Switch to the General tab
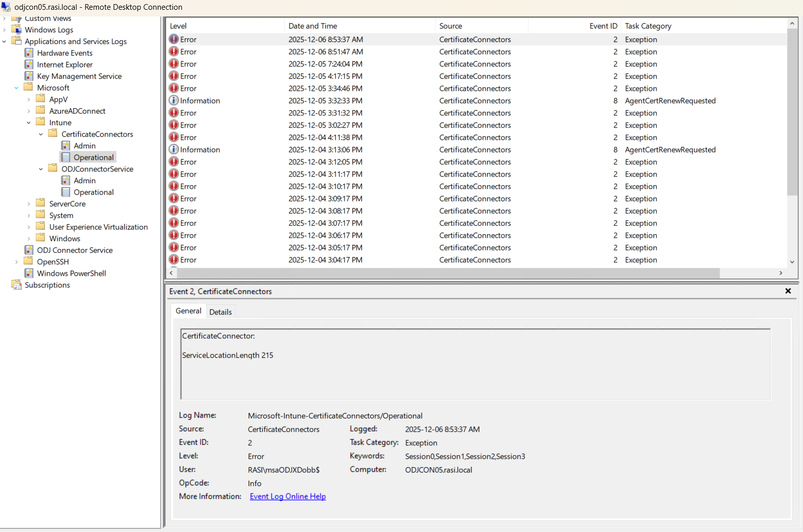Screen dimensions: 803x532 pos(188,311)
